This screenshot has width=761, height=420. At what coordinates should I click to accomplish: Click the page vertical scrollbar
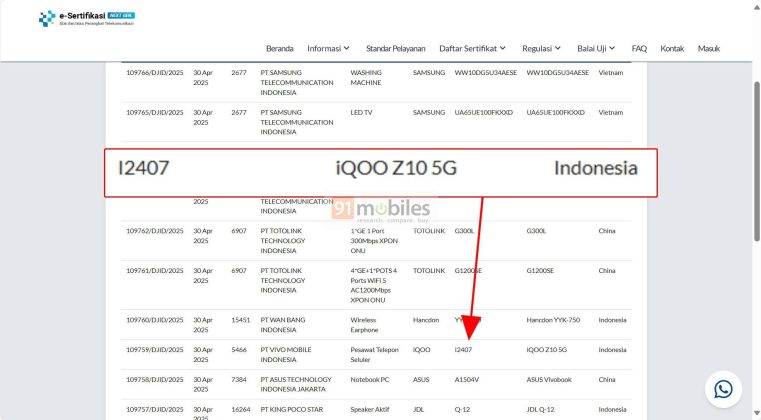point(756,160)
